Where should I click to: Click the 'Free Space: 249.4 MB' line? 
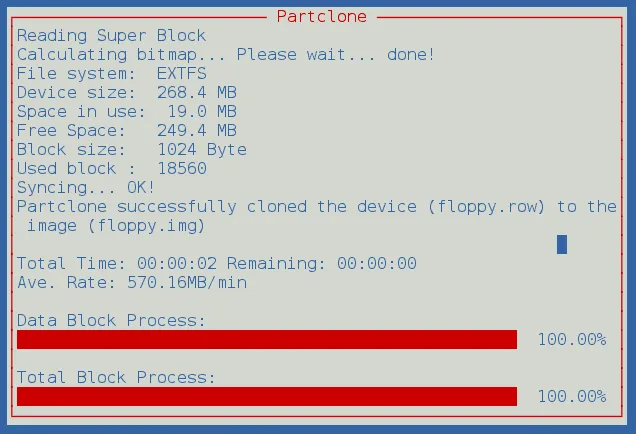[x=126, y=131]
